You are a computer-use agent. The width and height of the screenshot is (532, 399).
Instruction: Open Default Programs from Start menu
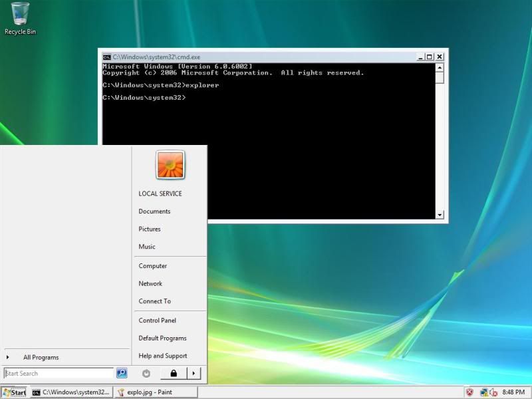tap(162, 338)
